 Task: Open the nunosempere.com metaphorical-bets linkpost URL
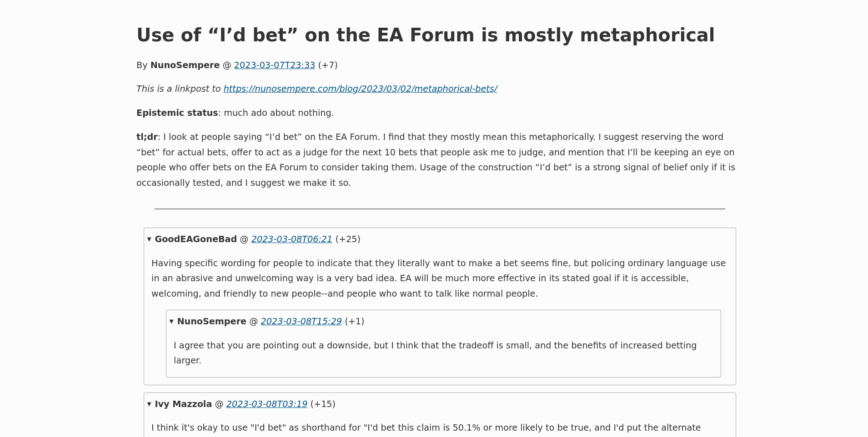click(360, 89)
